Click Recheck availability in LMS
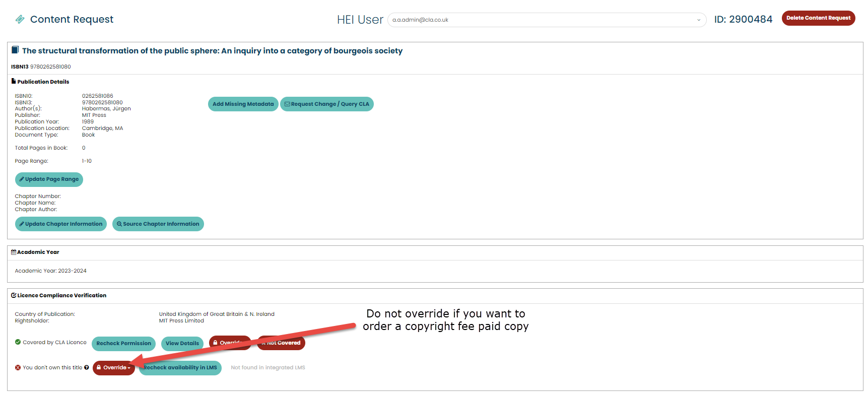868x393 pixels. [181, 368]
